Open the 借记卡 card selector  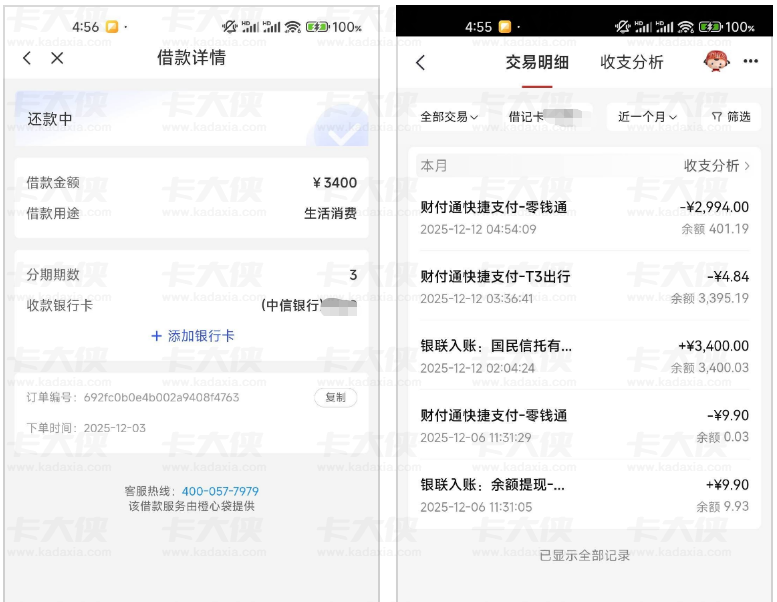coord(545,117)
